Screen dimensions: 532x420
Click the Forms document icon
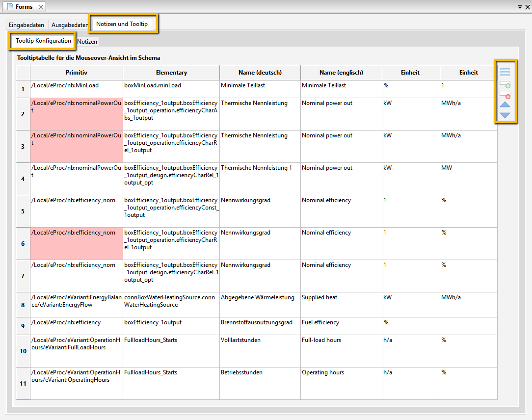pyautogui.click(x=10, y=6)
